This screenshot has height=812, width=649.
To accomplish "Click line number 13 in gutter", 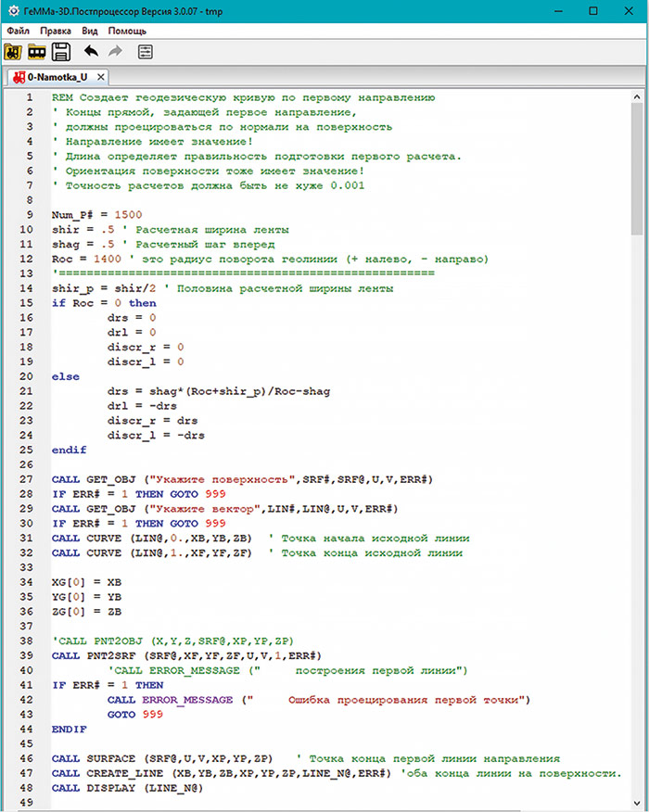I will [x=26, y=273].
